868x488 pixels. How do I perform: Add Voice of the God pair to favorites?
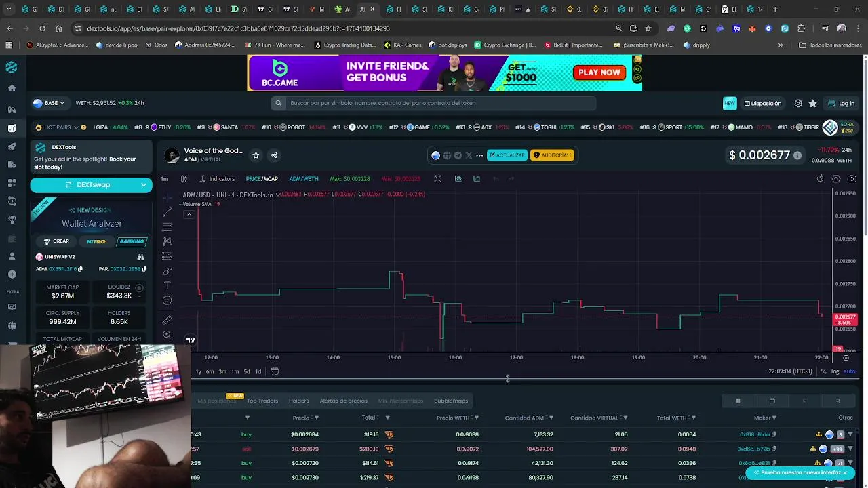click(256, 155)
